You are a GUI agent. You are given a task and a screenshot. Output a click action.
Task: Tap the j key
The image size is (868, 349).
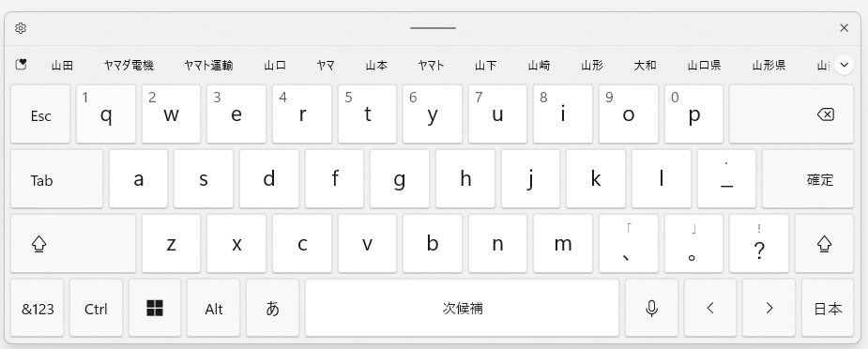[x=530, y=178]
